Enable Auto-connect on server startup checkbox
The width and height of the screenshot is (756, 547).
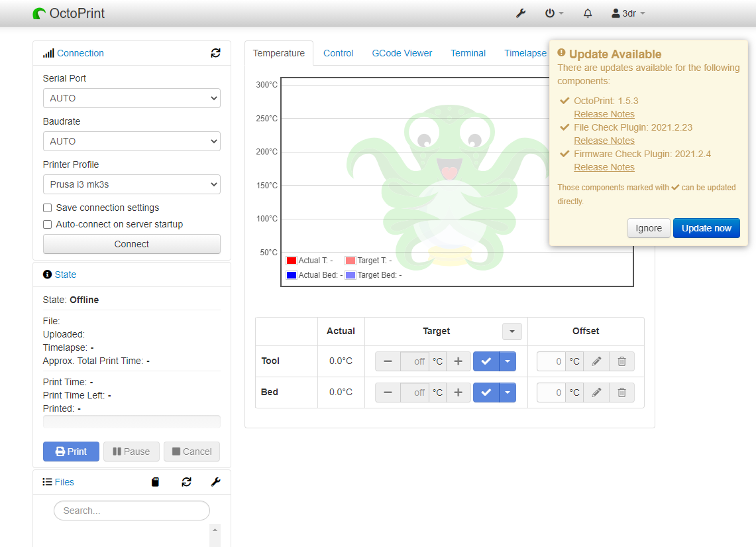pos(47,224)
